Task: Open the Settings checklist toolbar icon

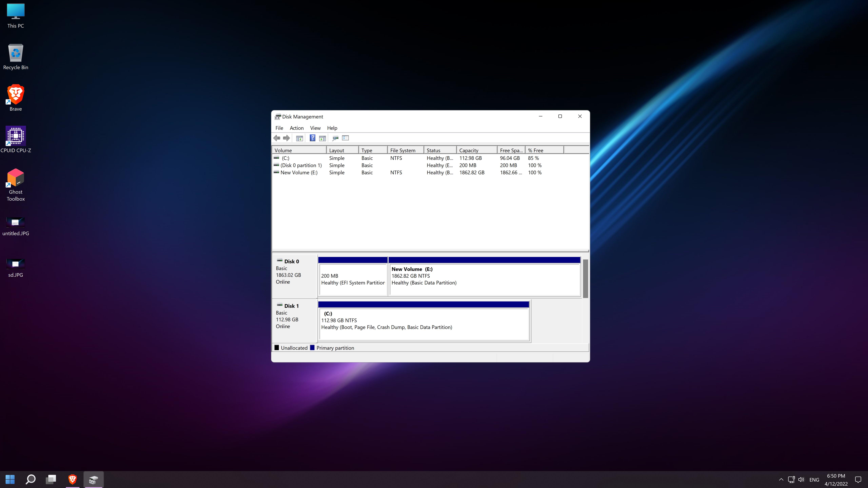Action: (x=345, y=138)
